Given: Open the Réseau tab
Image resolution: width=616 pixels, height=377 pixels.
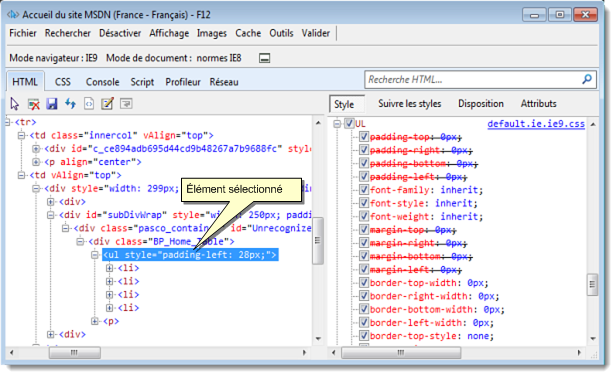Looking at the screenshot, I should click(224, 82).
